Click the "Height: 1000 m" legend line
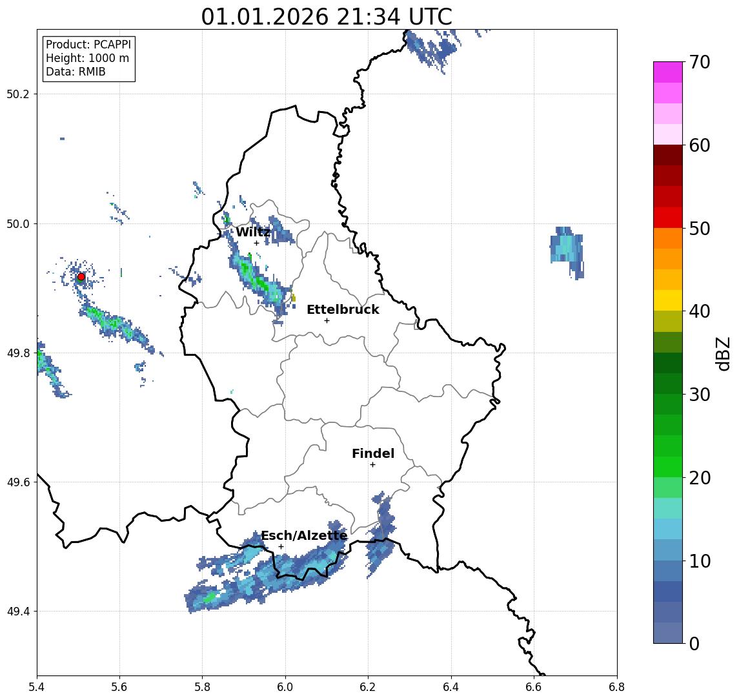 [87, 58]
